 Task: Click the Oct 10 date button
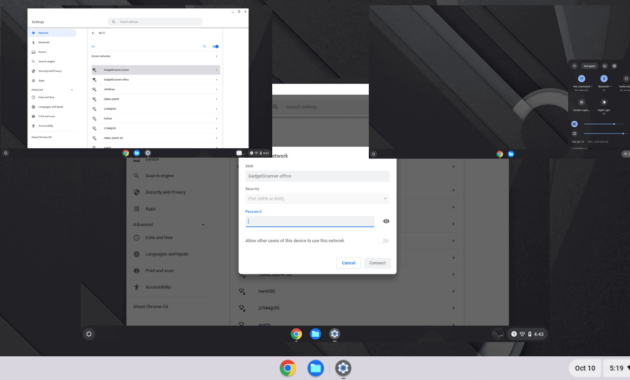click(585, 368)
